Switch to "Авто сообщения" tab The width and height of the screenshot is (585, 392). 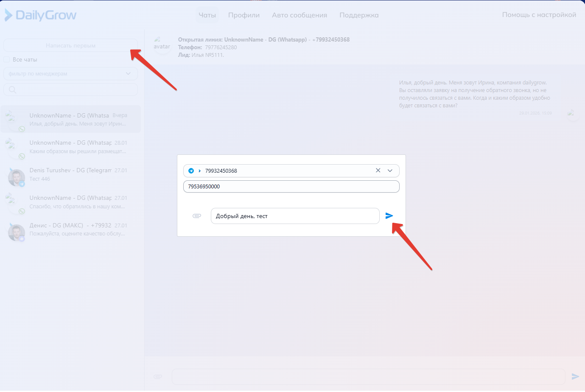point(299,15)
